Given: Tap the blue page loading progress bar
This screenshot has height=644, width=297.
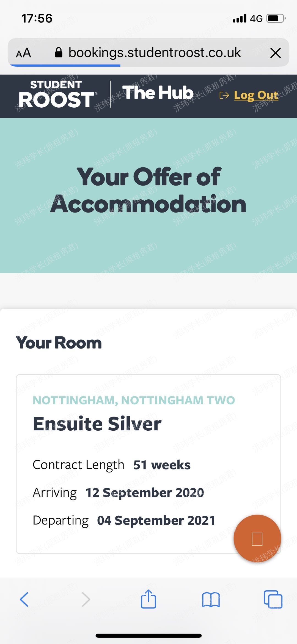Looking at the screenshot, I should coord(65,66).
